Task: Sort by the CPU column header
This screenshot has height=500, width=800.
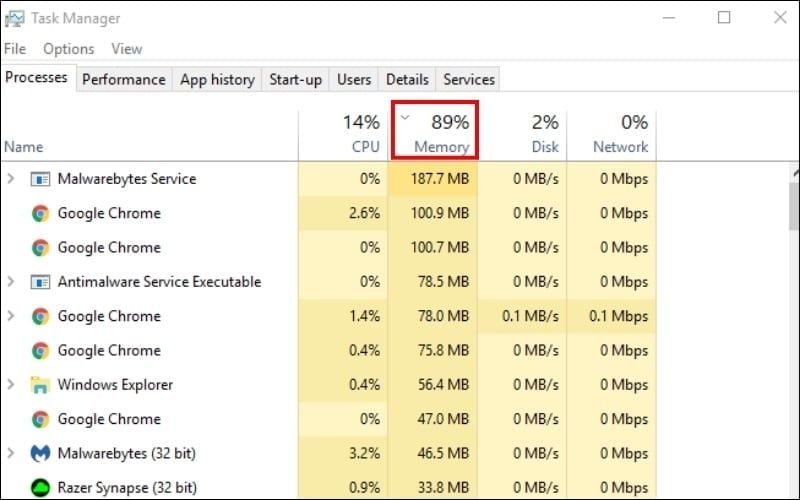Action: click(343, 136)
